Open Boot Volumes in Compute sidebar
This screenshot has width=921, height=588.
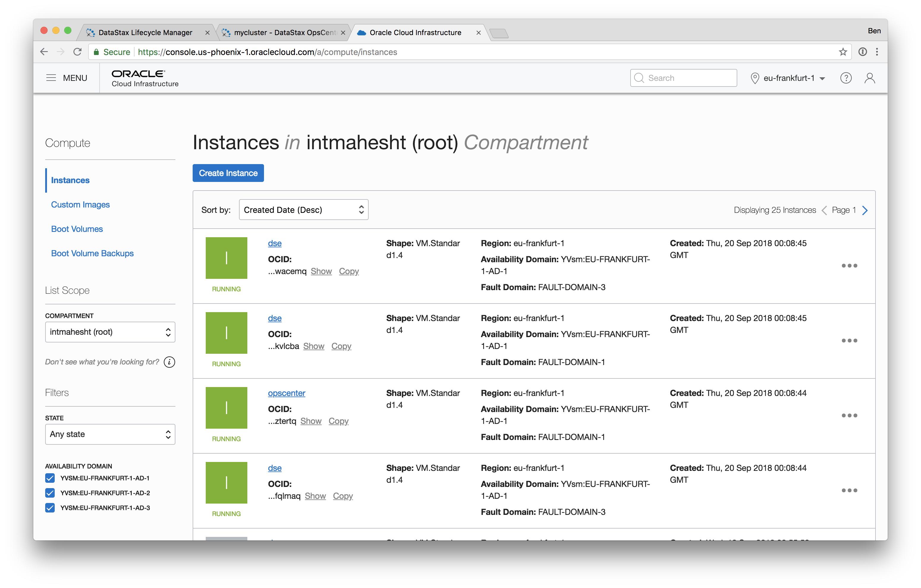tap(77, 229)
